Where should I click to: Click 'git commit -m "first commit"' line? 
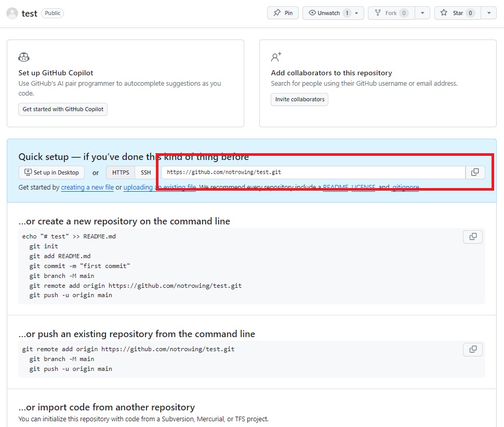pyautogui.click(x=79, y=266)
